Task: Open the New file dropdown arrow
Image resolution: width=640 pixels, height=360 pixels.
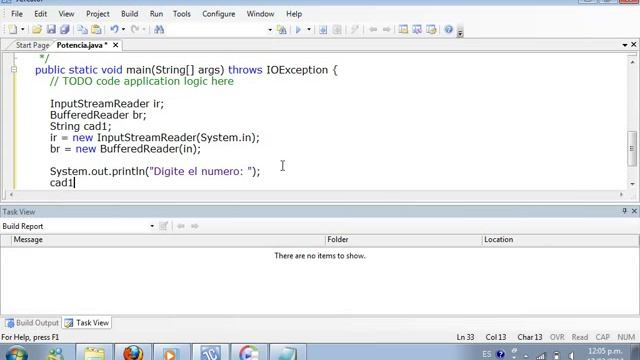Action: coord(22,29)
